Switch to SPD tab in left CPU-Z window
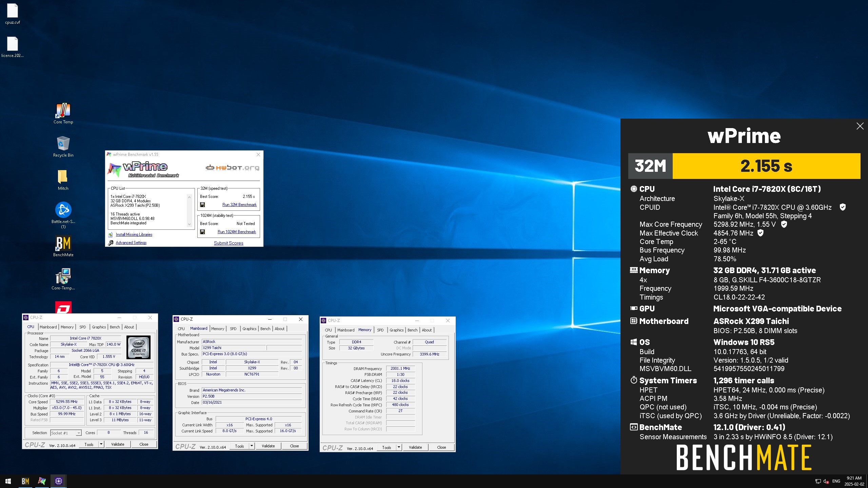Screen dimensions: 868x488 [82, 327]
